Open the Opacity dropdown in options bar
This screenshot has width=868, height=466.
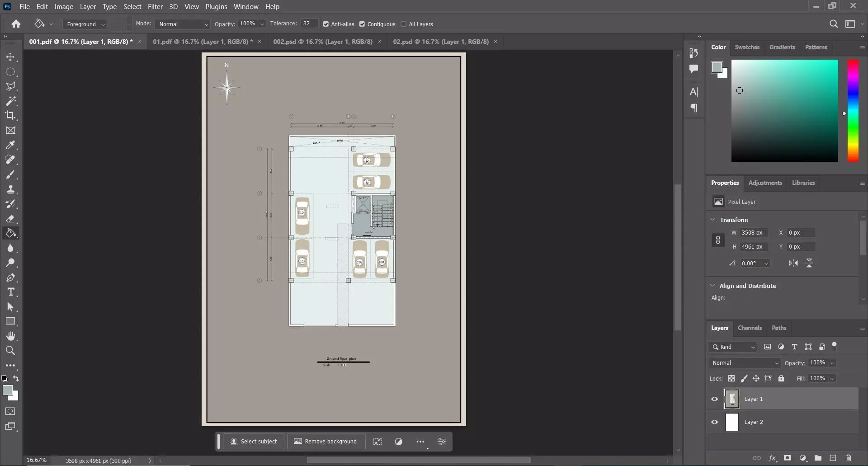(262, 24)
